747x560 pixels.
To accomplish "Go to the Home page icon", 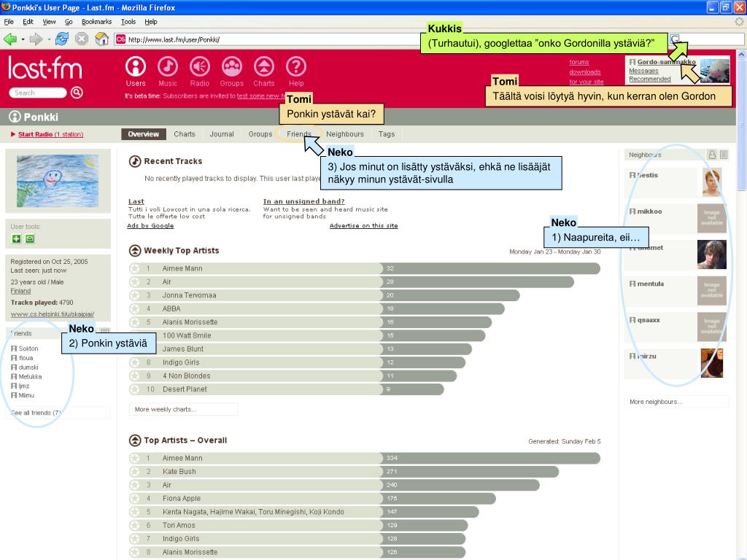I will click(102, 39).
